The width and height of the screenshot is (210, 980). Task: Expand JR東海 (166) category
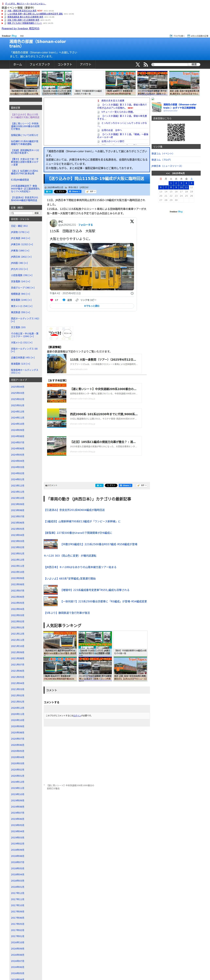[27, 251]
